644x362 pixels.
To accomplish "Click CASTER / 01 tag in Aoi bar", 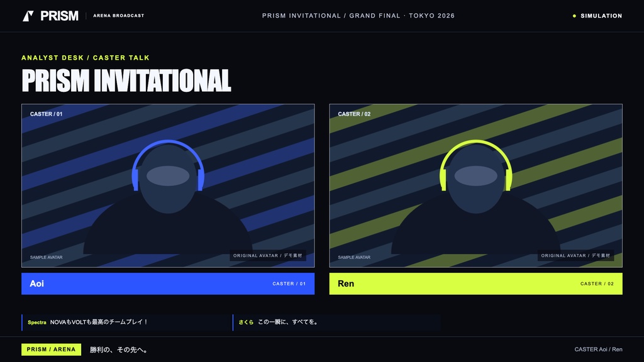I will point(289,283).
